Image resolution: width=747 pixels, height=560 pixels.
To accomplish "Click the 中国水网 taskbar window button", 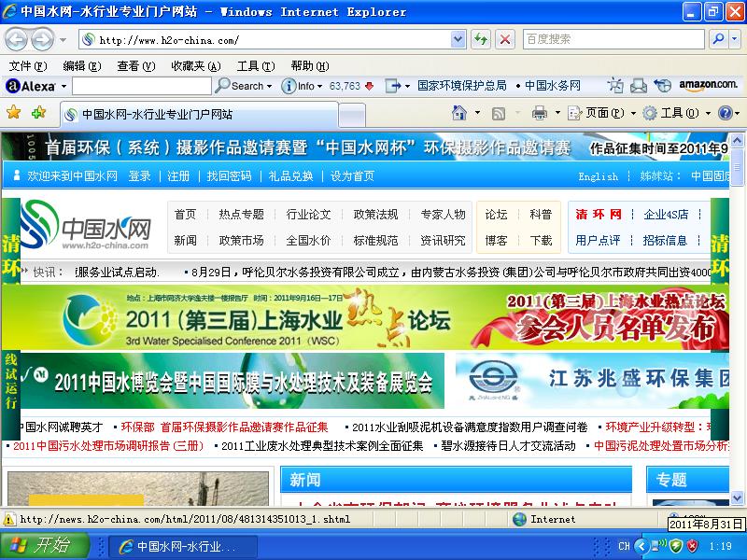I will point(183,546).
